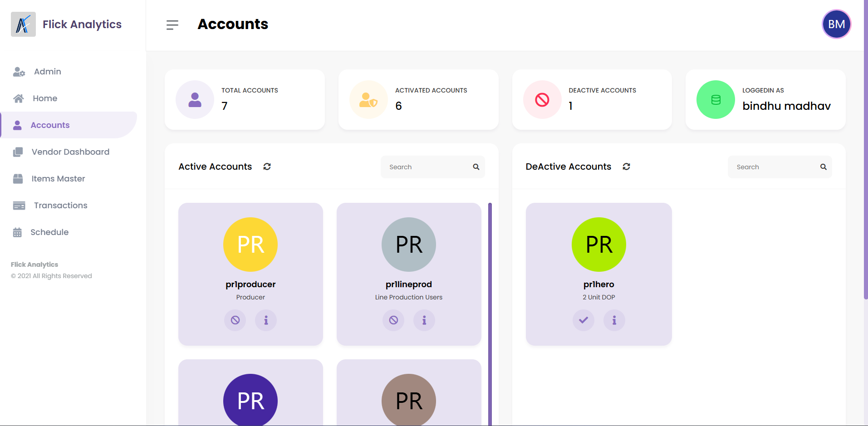Image resolution: width=868 pixels, height=426 pixels.
Task: Click the Active Accounts search magnifier icon
Action: (476, 167)
